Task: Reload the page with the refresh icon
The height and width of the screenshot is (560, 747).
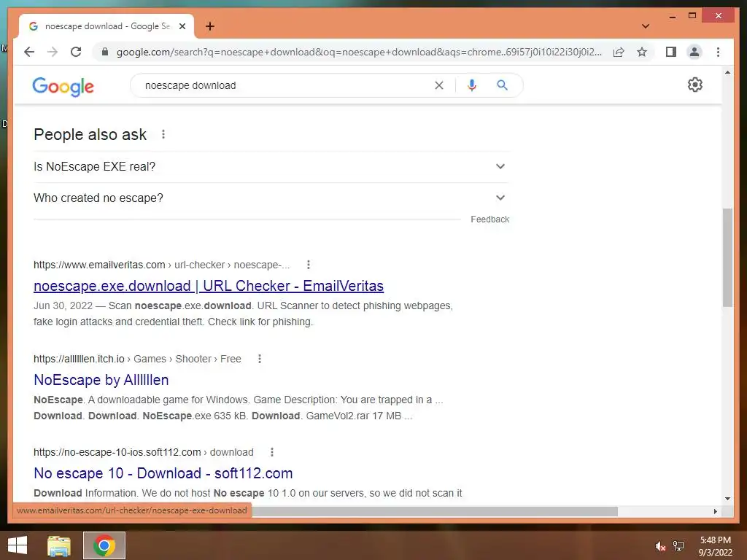Action: coord(76,52)
